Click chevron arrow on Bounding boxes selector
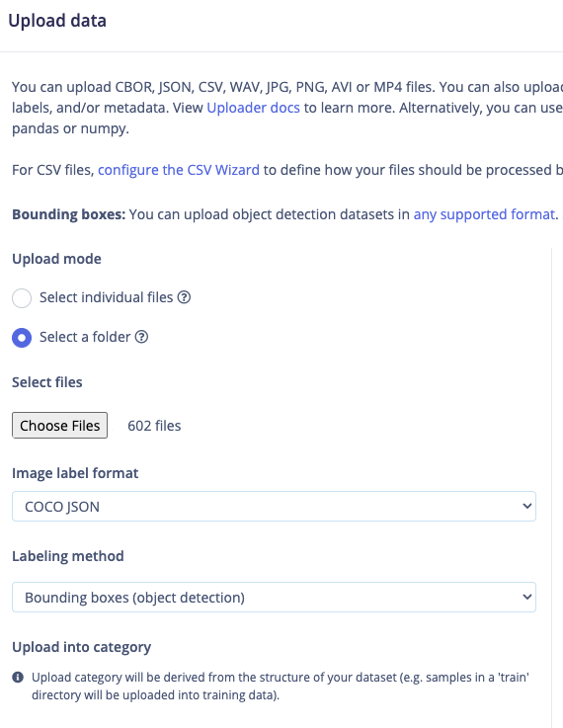The height and width of the screenshot is (728, 563). [x=526, y=597]
